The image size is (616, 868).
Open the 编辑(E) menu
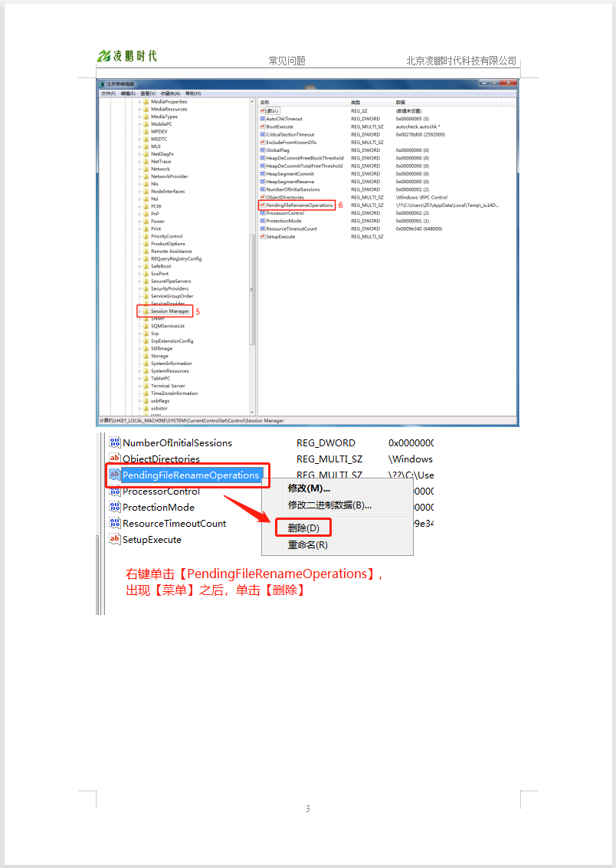(128, 94)
